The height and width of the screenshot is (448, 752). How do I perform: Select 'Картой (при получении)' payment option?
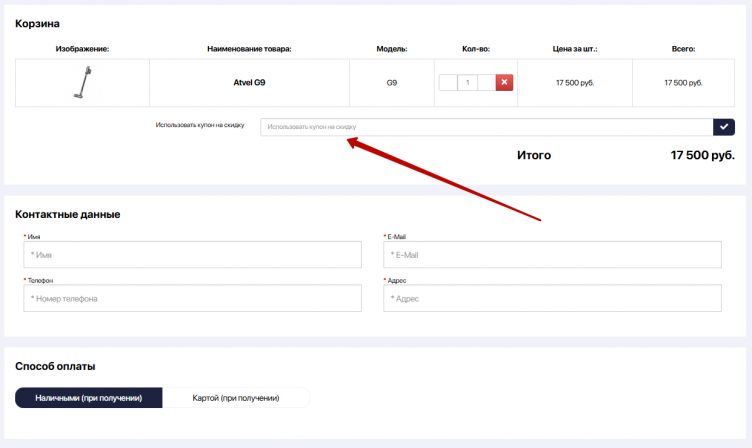click(236, 398)
